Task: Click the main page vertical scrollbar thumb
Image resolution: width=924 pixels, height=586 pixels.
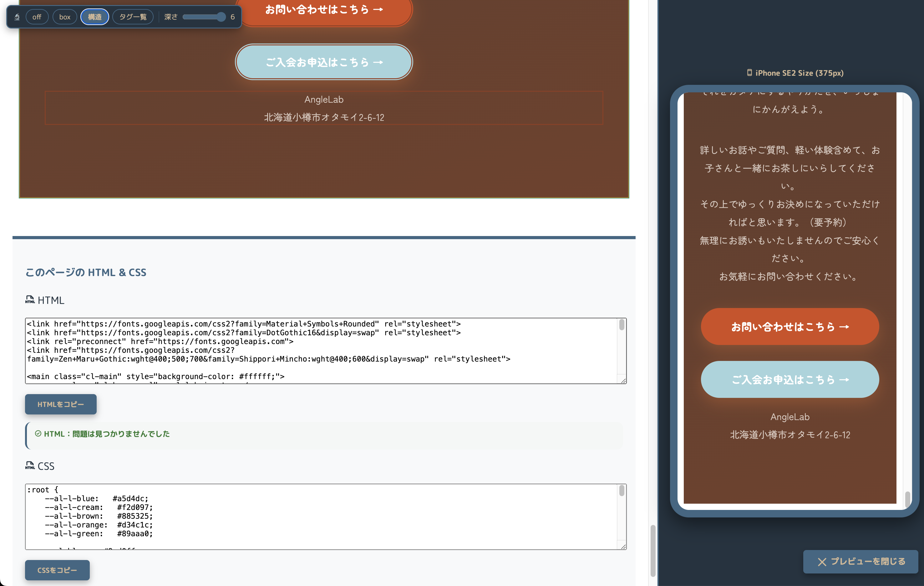Action: (x=653, y=551)
